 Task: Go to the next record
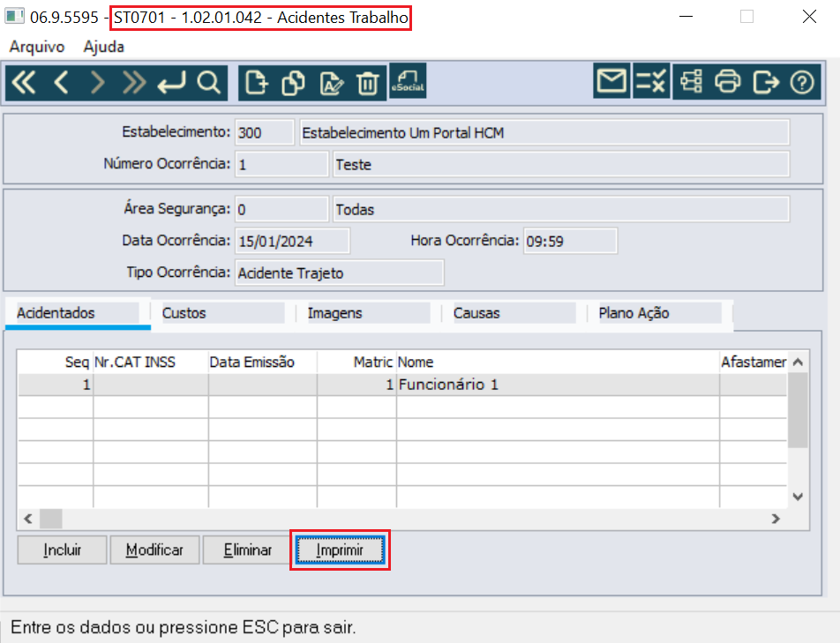(x=97, y=83)
